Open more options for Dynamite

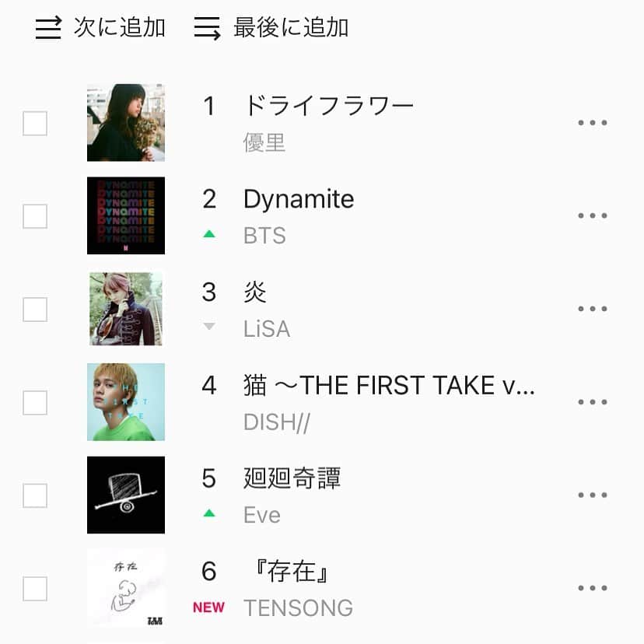593,216
